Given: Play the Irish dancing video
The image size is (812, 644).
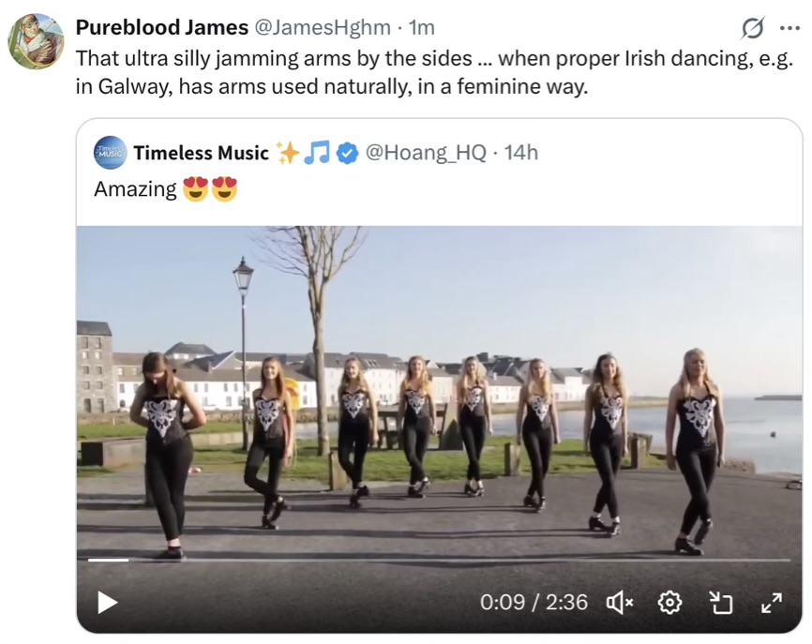Looking at the screenshot, I should (x=108, y=602).
